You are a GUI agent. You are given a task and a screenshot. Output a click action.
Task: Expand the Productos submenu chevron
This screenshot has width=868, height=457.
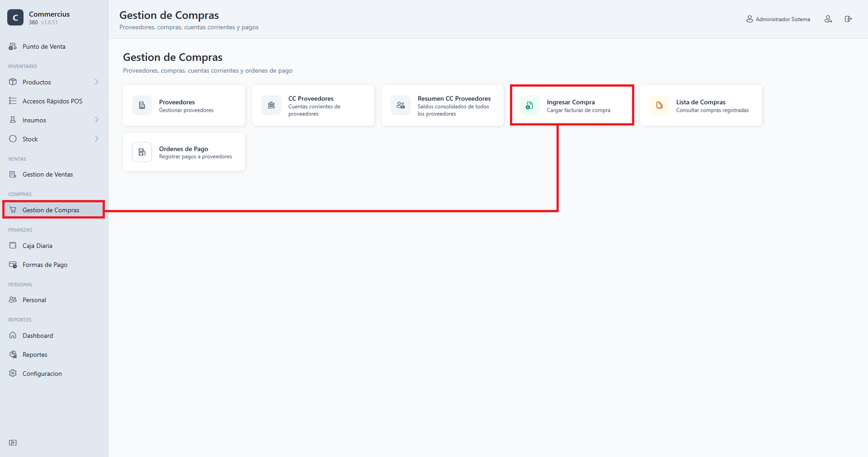[x=97, y=82]
